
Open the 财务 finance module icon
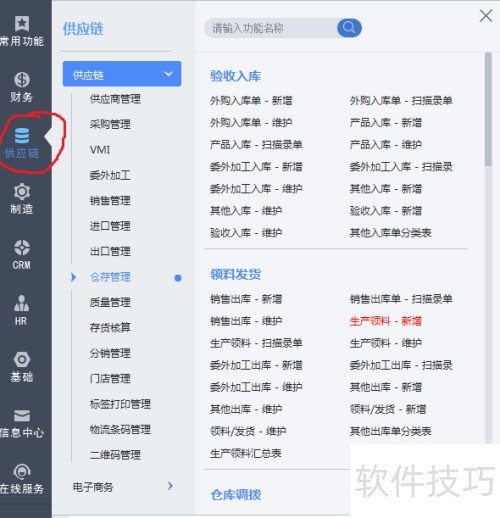tap(22, 79)
